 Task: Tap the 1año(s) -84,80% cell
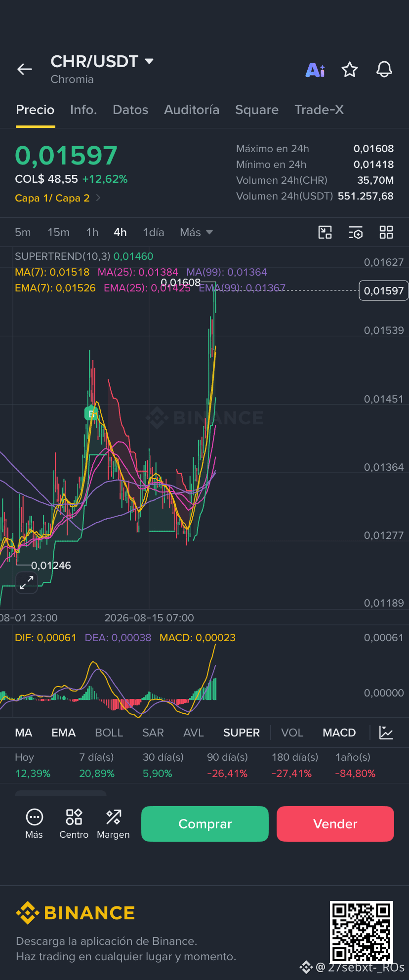click(355, 765)
